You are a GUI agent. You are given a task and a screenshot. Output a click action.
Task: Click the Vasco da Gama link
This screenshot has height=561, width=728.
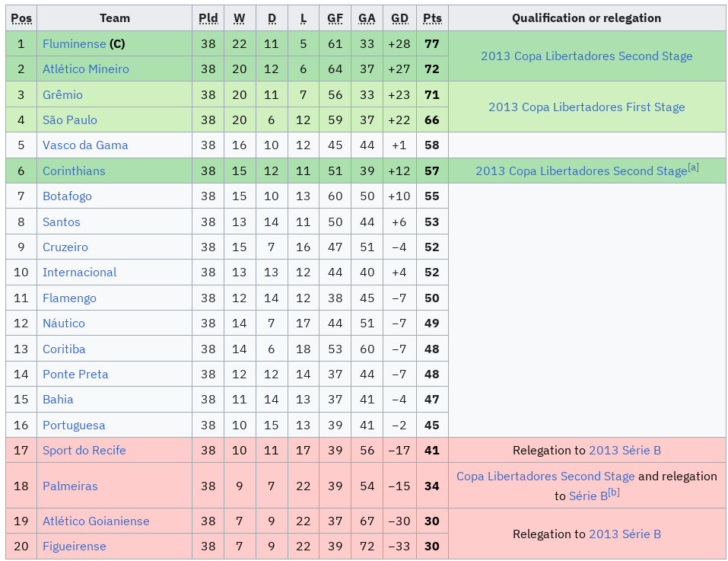[x=85, y=145]
